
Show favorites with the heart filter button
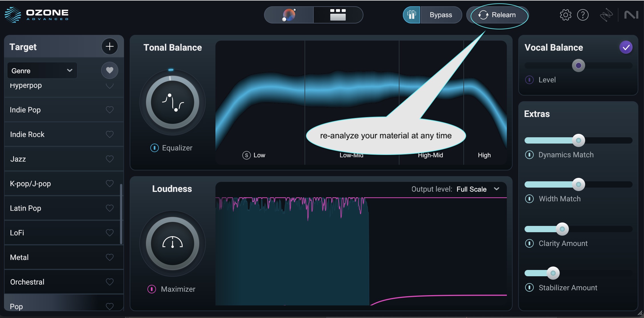click(110, 70)
